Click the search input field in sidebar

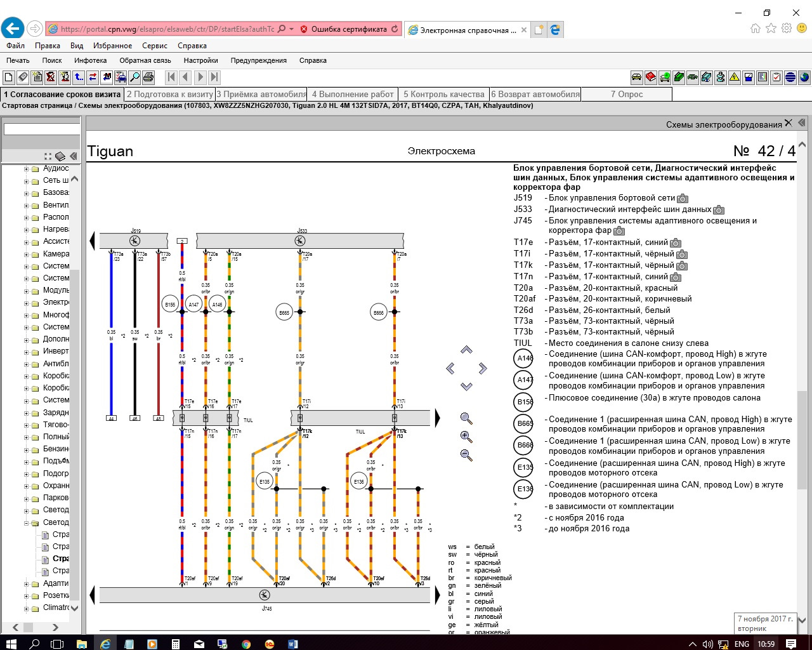coord(41,129)
